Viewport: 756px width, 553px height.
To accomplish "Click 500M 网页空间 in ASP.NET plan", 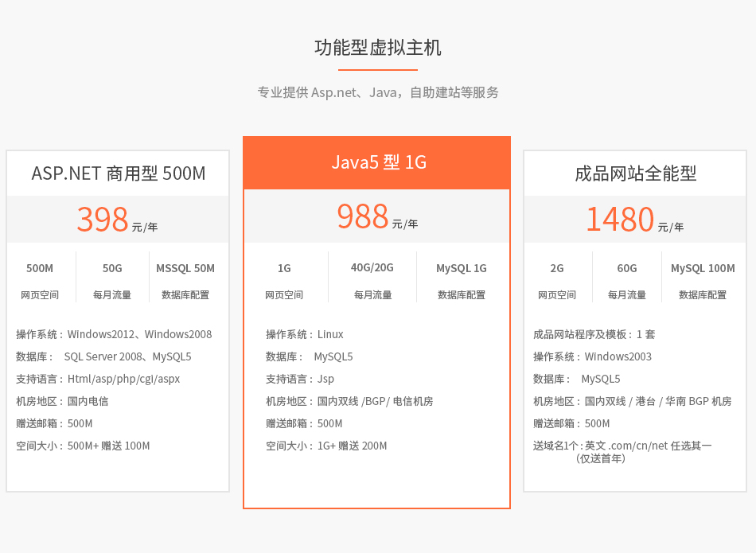I will pyautogui.click(x=40, y=281).
